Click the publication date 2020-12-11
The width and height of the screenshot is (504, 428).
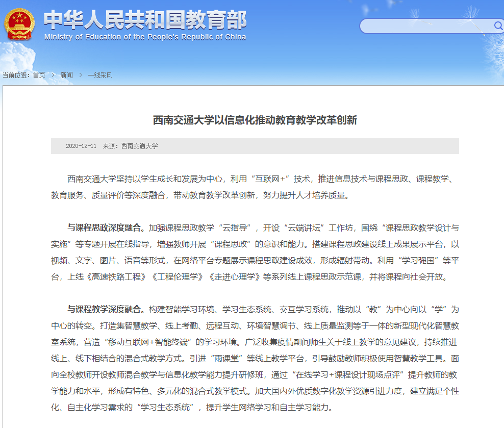(81, 146)
